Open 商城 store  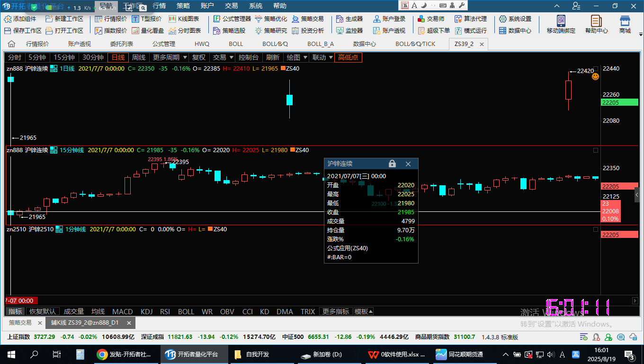pos(625,24)
